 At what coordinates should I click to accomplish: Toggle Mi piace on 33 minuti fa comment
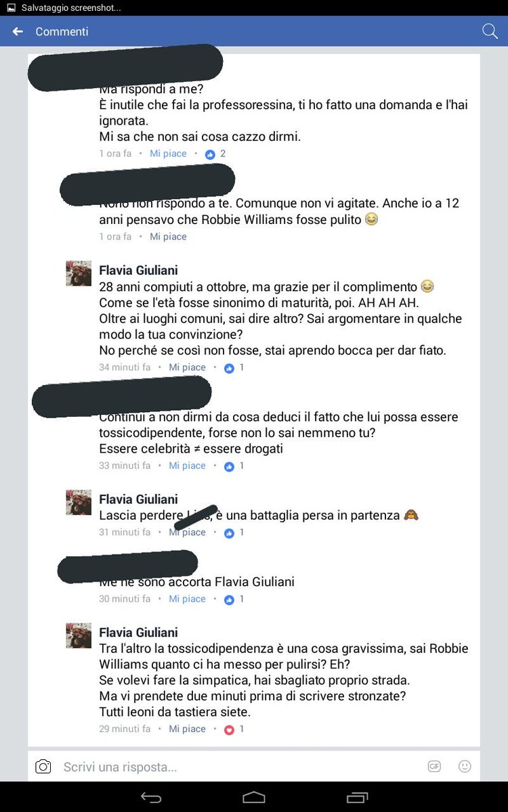point(187,466)
